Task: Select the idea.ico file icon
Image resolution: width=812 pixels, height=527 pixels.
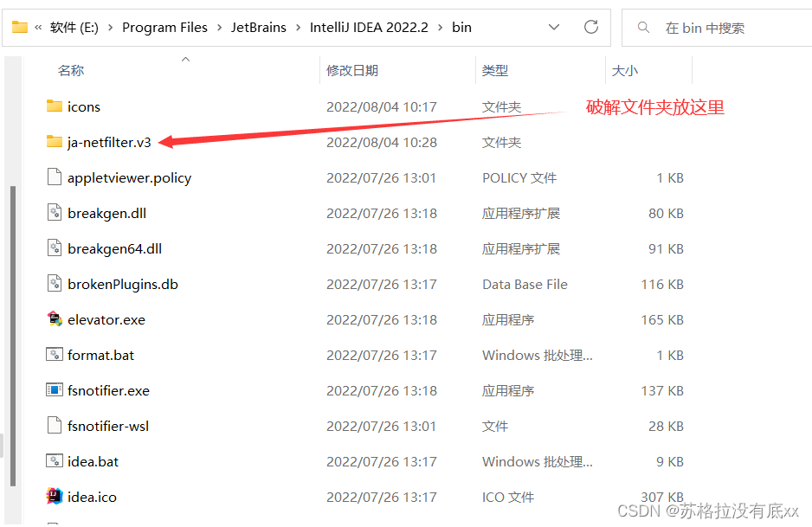Action: coord(54,497)
